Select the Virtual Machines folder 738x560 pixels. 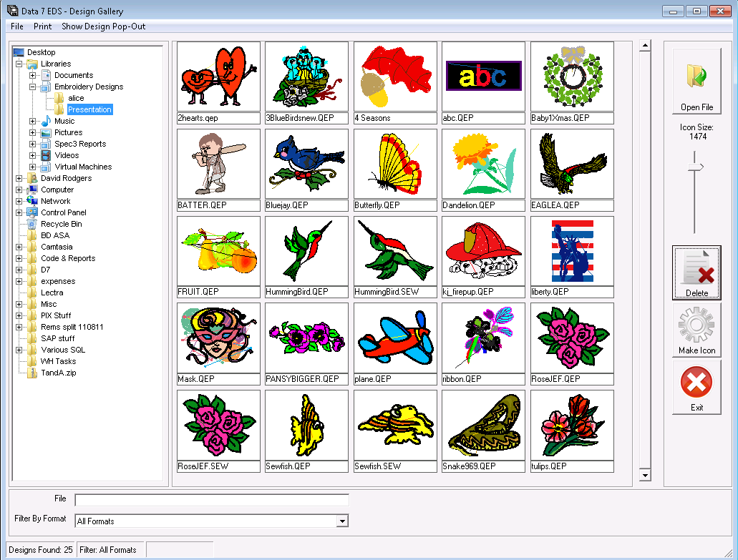tap(83, 167)
